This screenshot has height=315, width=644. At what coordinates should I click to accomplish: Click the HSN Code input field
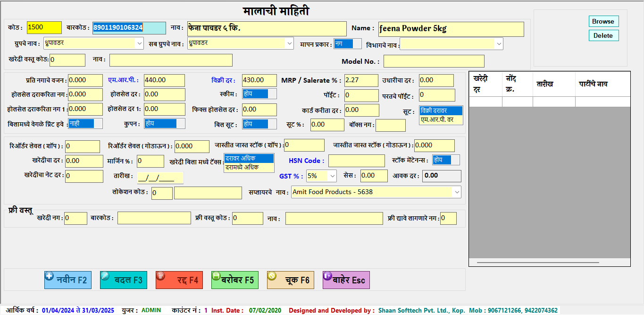tap(356, 161)
